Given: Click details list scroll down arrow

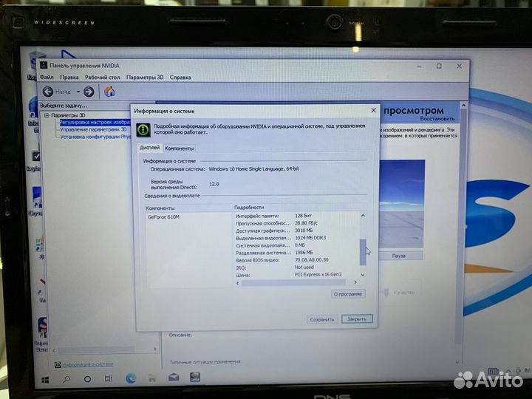Looking at the screenshot, I should pyautogui.click(x=363, y=274).
